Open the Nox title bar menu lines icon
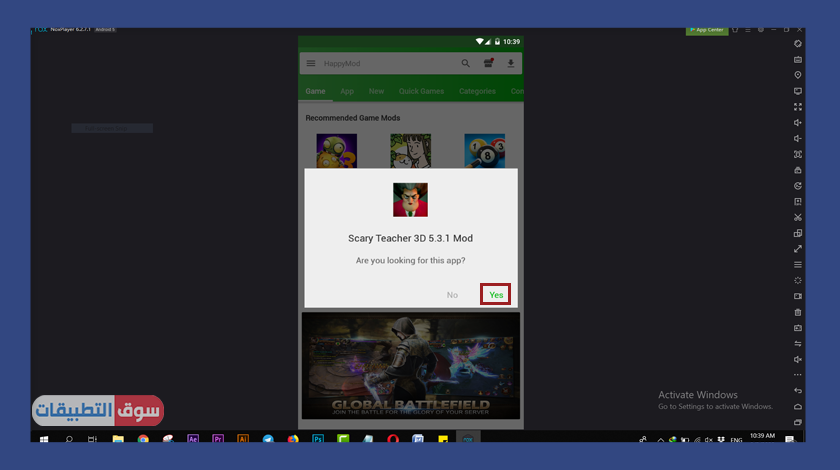 [748, 30]
